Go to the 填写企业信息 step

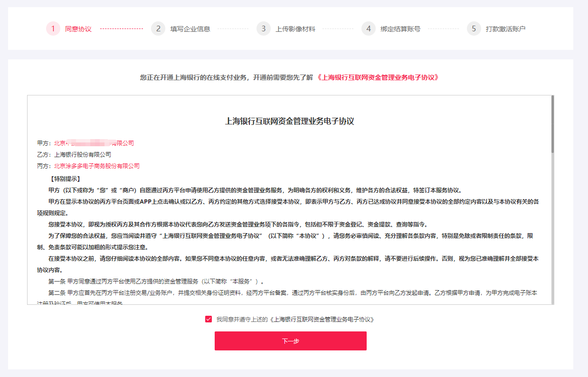pos(190,29)
